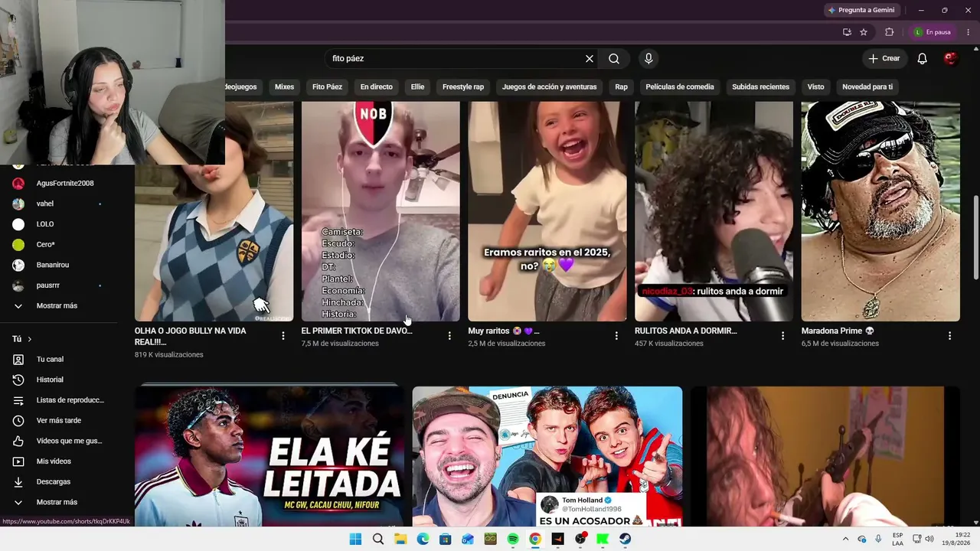This screenshot has height=551, width=980.
Task: Filter by Juegos de acción y aventuras
Action: (x=549, y=87)
